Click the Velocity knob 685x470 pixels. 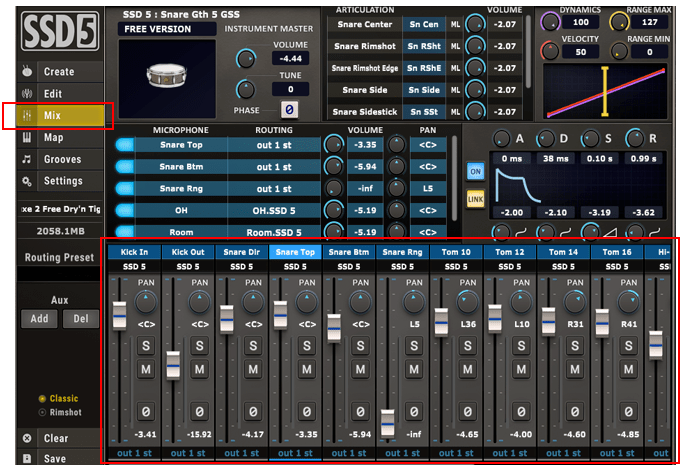click(x=550, y=51)
